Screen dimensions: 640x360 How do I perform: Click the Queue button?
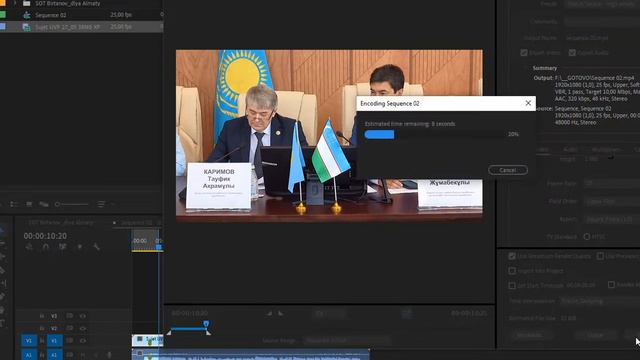(595, 335)
